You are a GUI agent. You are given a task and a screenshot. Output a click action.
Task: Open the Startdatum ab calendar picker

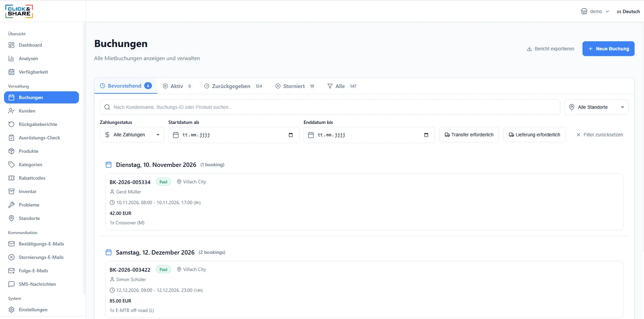point(291,135)
